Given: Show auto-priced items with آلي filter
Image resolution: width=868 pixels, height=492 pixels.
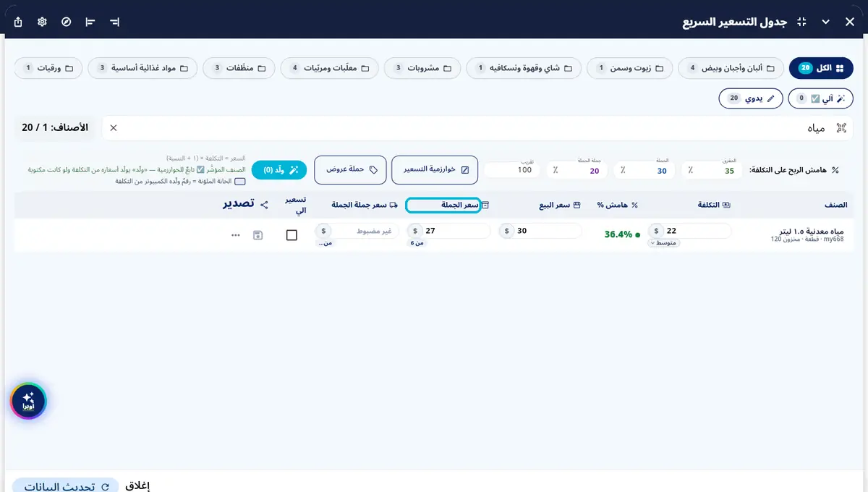Looking at the screenshot, I should pos(821,98).
